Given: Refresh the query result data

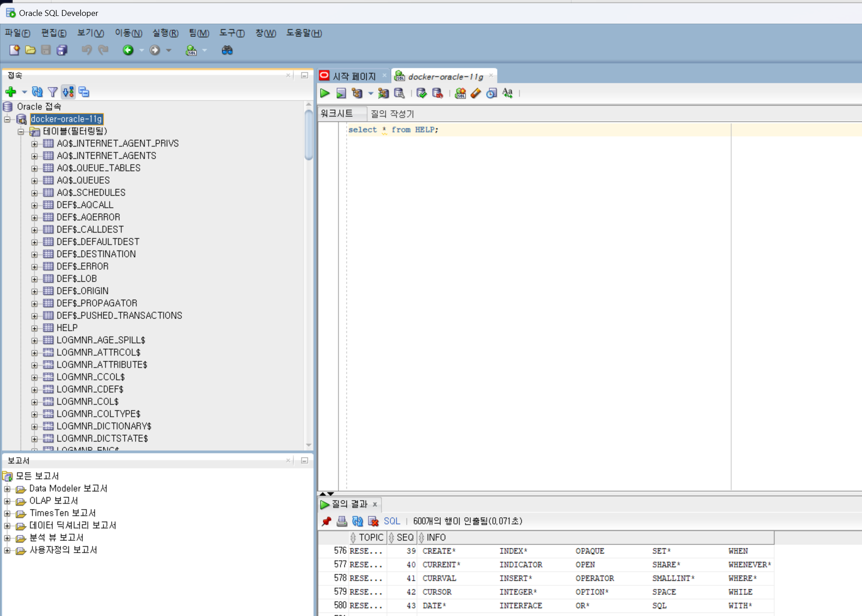Looking at the screenshot, I should tap(358, 521).
